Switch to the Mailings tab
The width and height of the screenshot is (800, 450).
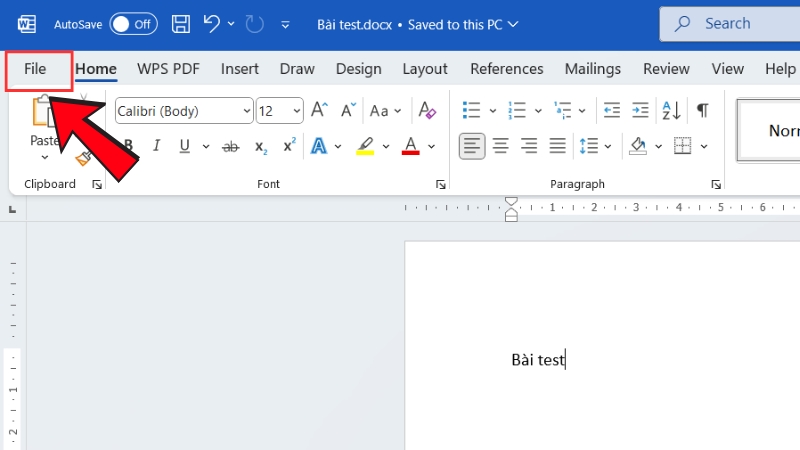[x=592, y=69]
